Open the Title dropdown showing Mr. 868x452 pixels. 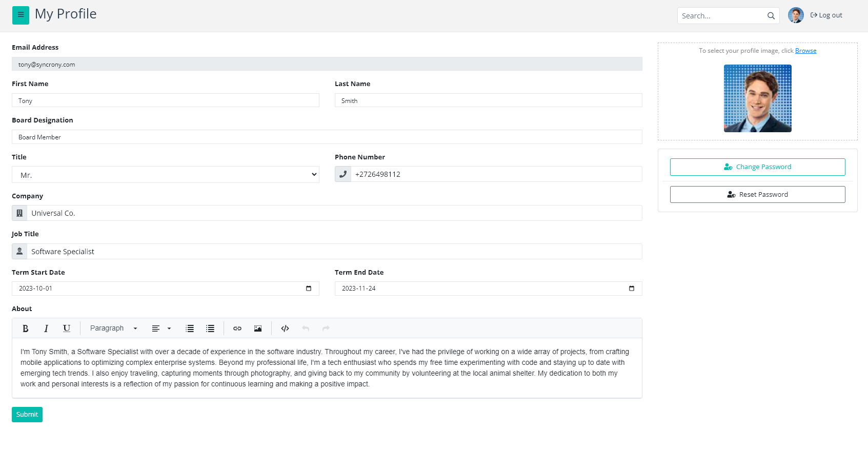(166, 175)
